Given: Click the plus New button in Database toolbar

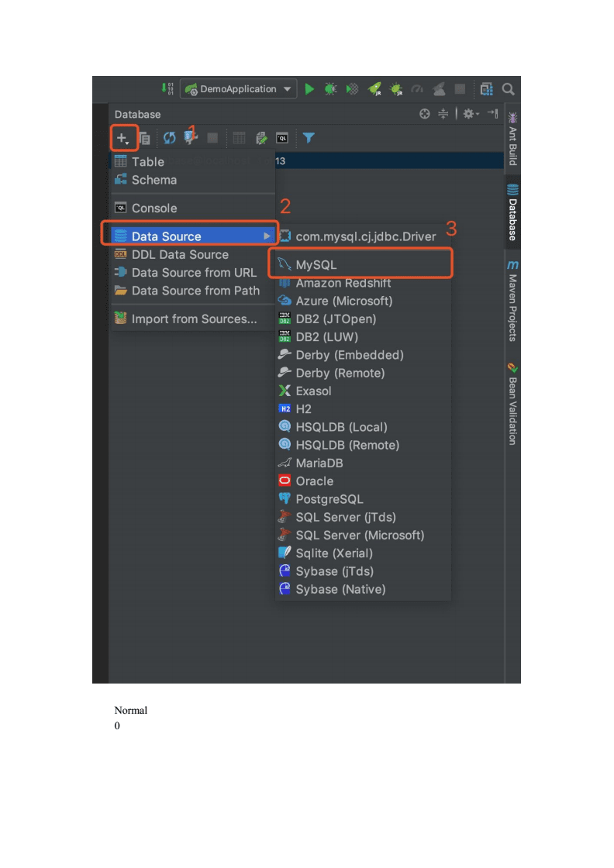Looking at the screenshot, I should [123, 138].
